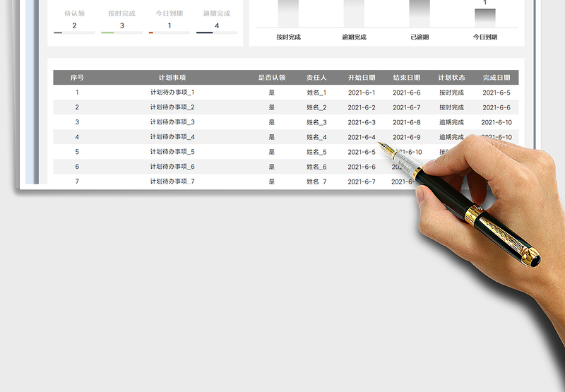Click the 是 cell in row 1
Screen dimensions: 565x392
pos(272,93)
